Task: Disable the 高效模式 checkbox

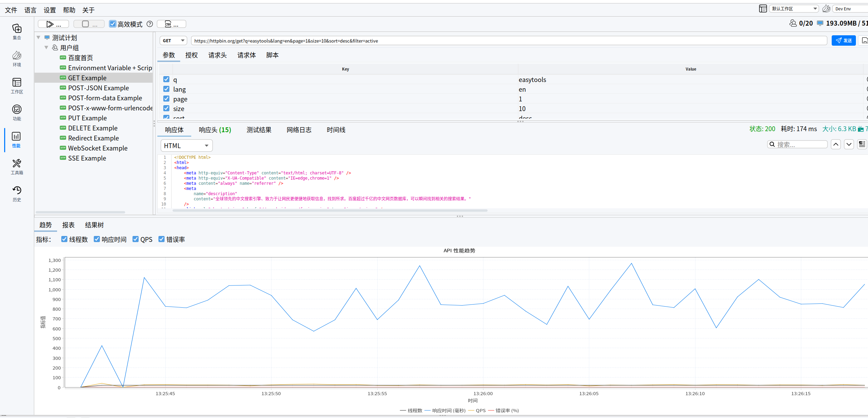Action: coord(113,24)
